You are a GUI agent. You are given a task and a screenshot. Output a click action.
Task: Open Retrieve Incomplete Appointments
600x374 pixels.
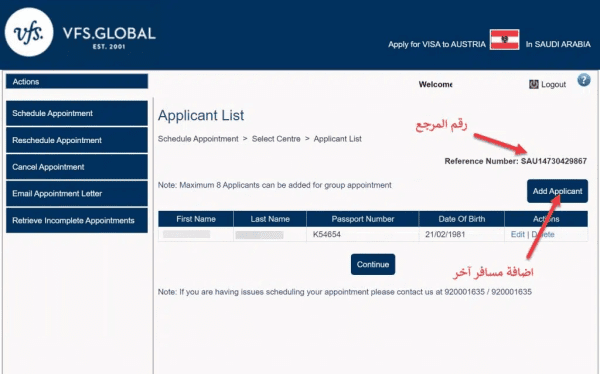tap(77, 220)
